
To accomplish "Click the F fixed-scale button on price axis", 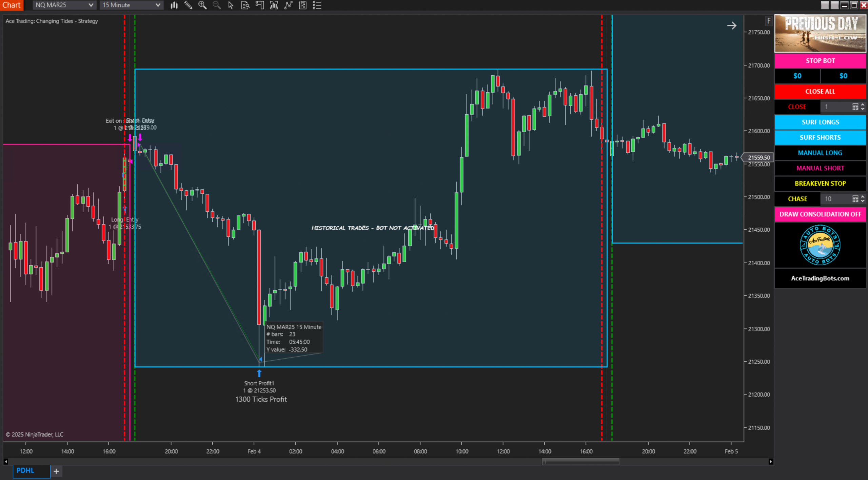I will pos(769,21).
